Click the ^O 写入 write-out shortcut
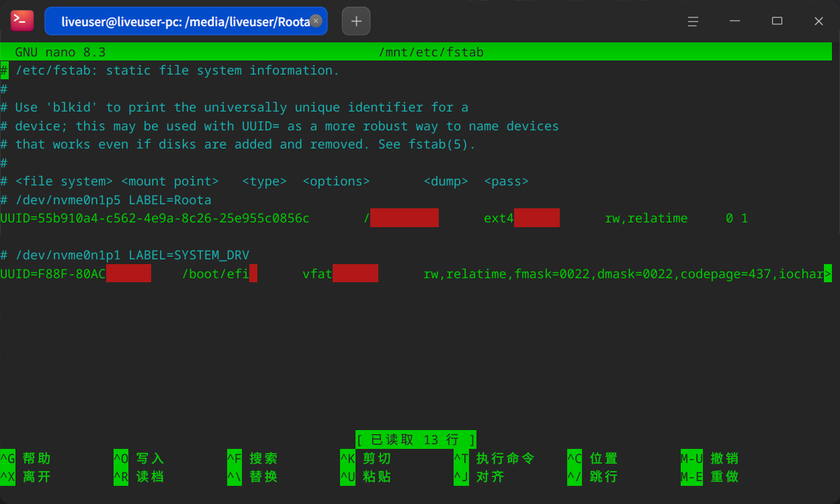Viewport: 840px width, 504px height. click(139, 458)
